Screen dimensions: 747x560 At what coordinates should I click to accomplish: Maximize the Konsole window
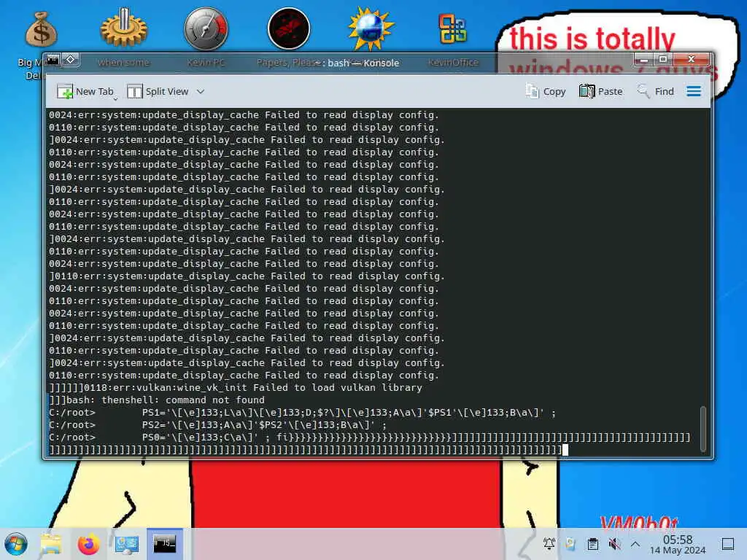click(x=662, y=60)
